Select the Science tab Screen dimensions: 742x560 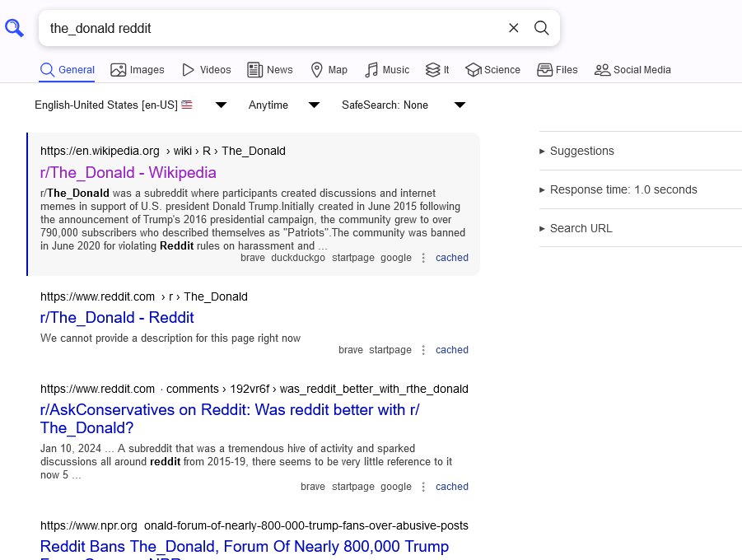click(492, 70)
